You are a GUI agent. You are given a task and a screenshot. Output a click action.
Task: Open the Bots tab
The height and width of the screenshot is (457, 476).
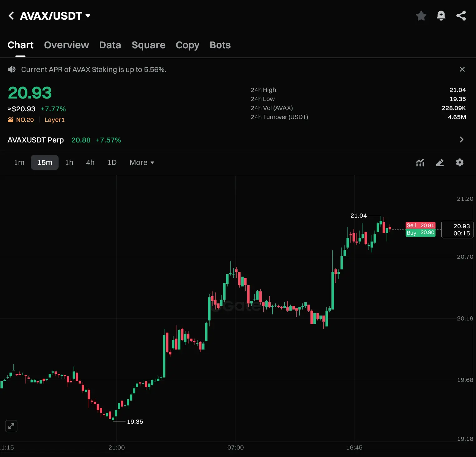[220, 45]
